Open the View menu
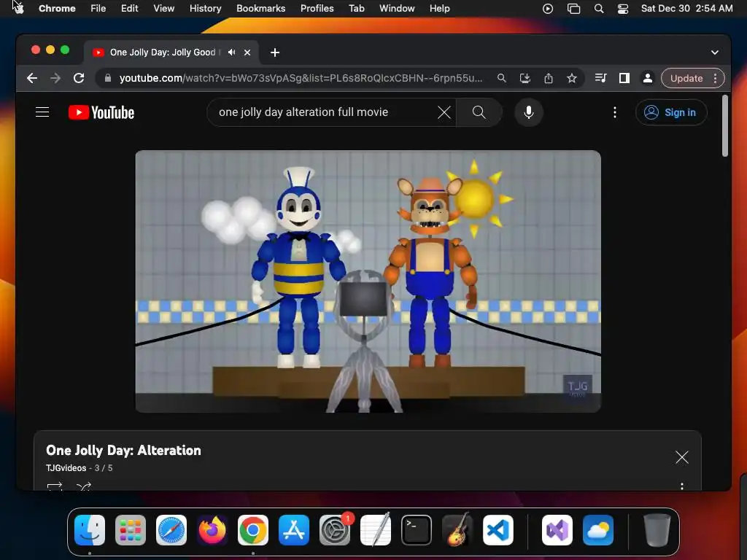This screenshot has width=747, height=560. pos(163,9)
